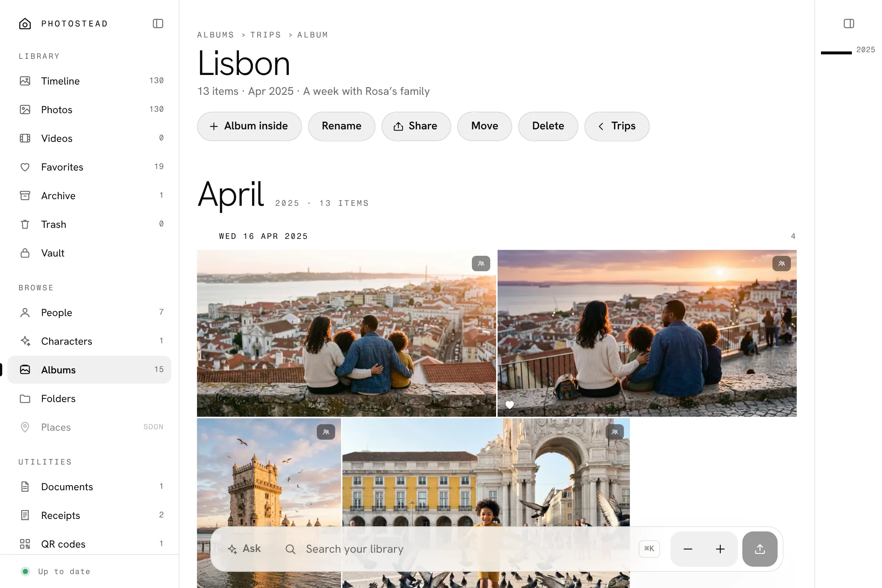Decrease thumbnail size with minus button
The width and height of the screenshot is (882, 588).
point(687,549)
